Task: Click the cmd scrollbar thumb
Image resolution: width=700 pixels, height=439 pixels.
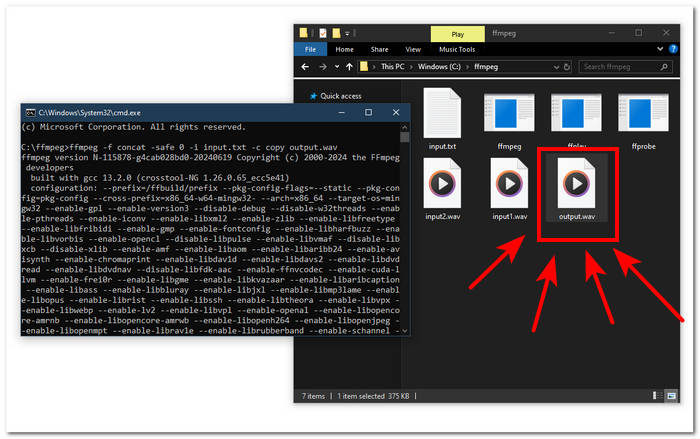Action: (x=405, y=137)
